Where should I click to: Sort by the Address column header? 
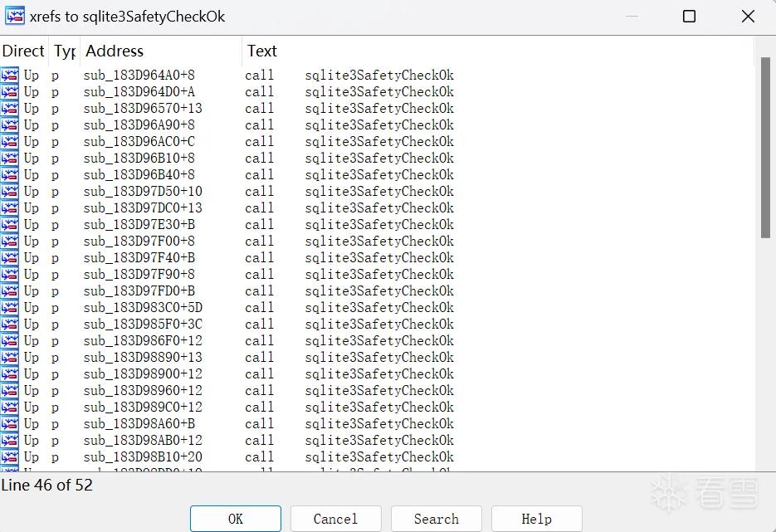(x=161, y=51)
